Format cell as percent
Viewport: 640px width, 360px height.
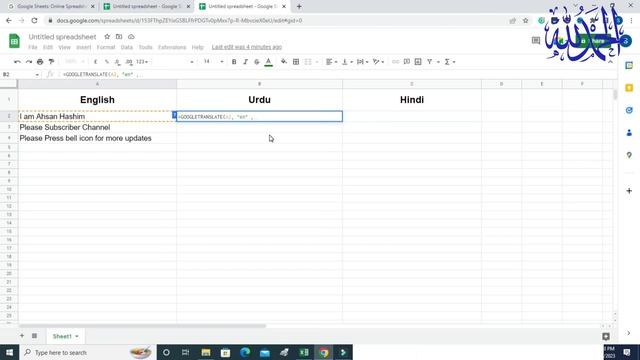click(107, 62)
